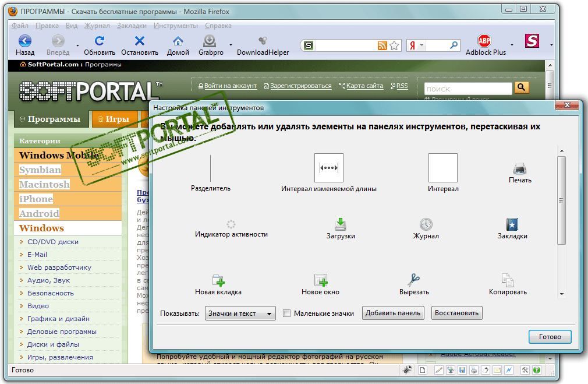588x384 pixels.
Task: Open the CD/DVD диски category
Action: pyautogui.click(x=53, y=242)
